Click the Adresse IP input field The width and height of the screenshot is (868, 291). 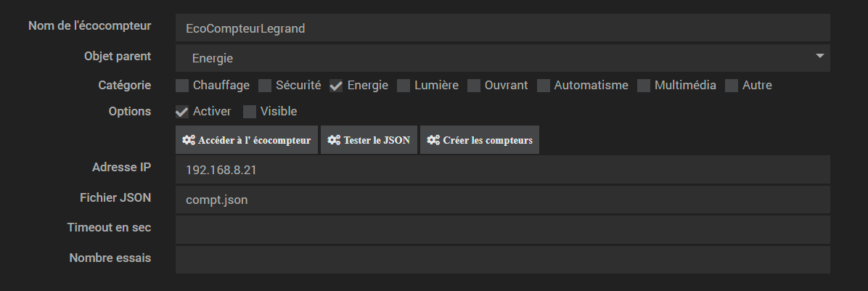[502, 170]
